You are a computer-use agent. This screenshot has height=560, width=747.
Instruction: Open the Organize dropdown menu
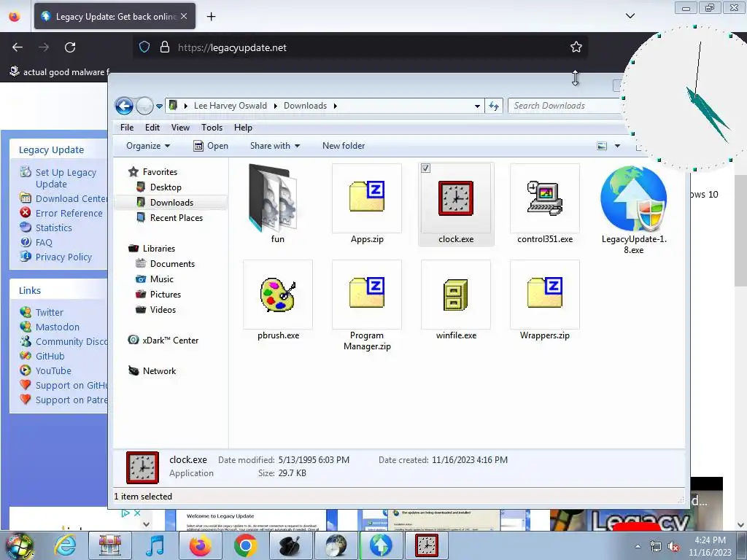(147, 146)
